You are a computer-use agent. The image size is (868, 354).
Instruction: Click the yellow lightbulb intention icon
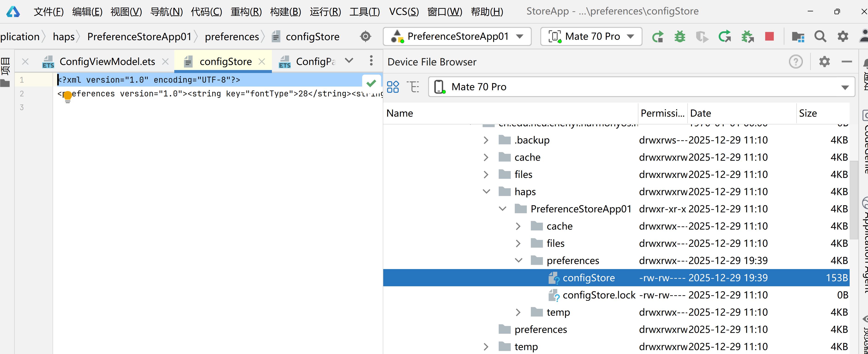68,96
